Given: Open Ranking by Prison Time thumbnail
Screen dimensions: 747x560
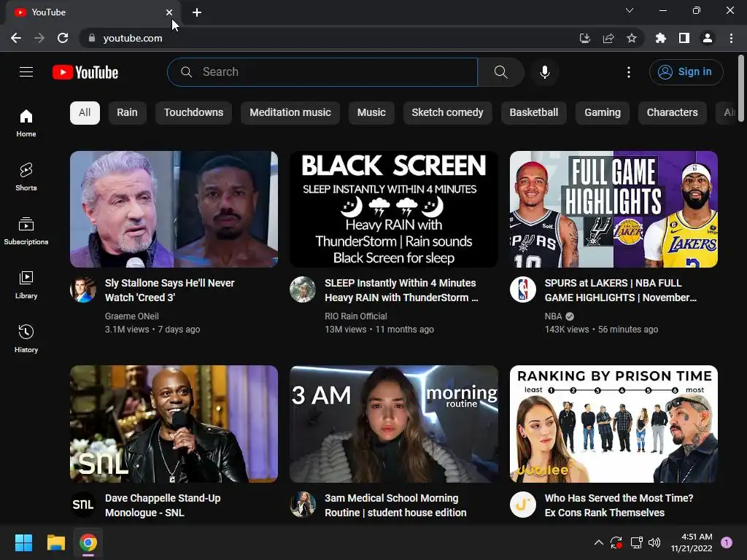Looking at the screenshot, I should 614,424.
